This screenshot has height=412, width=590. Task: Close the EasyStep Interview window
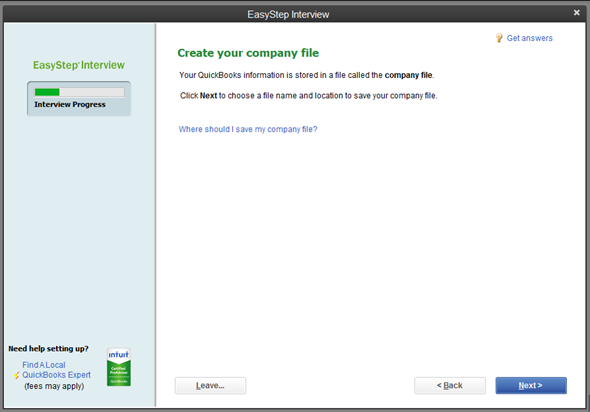click(x=576, y=13)
